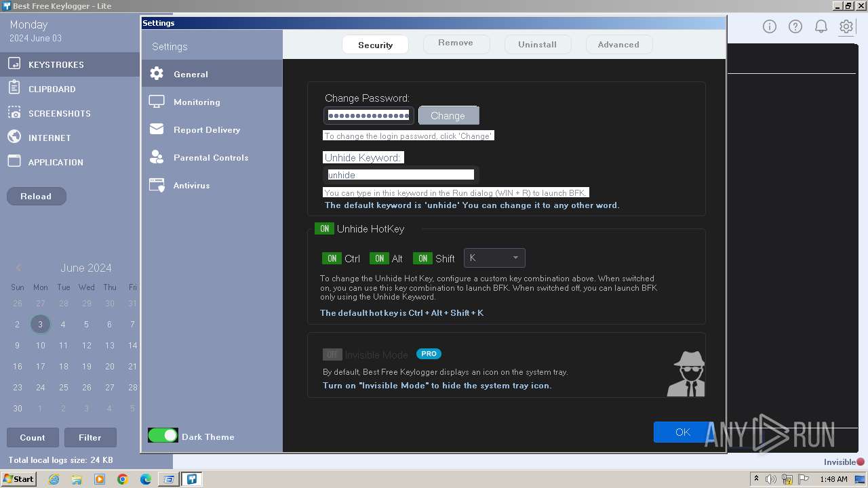Go to previous month in calendar
The image size is (868, 488).
click(x=18, y=268)
